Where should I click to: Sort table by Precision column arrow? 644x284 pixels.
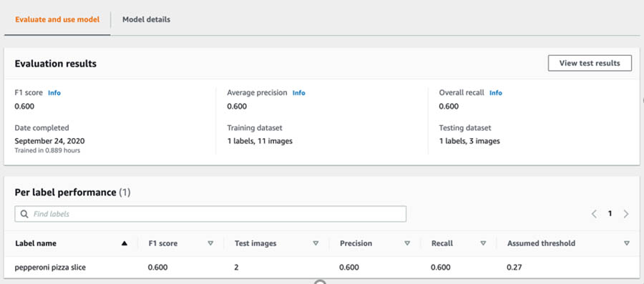[407, 243]
